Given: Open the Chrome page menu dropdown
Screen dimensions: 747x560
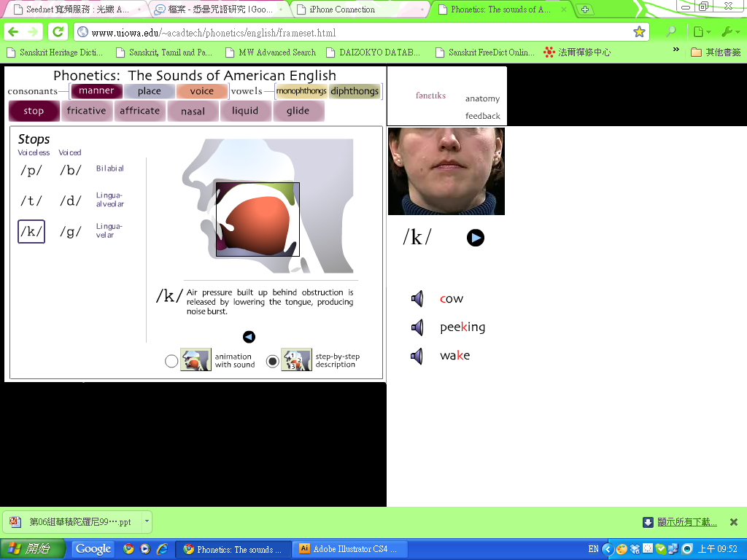Looking at the screenshot, I should coord(701,32).
